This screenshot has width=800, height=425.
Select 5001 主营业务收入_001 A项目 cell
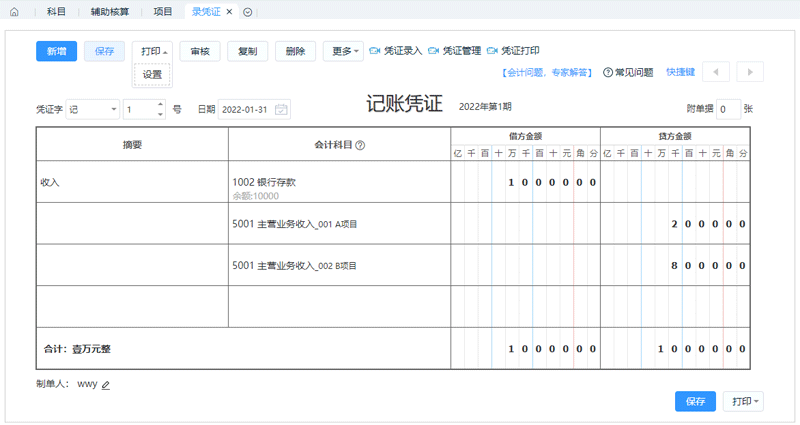339,224
